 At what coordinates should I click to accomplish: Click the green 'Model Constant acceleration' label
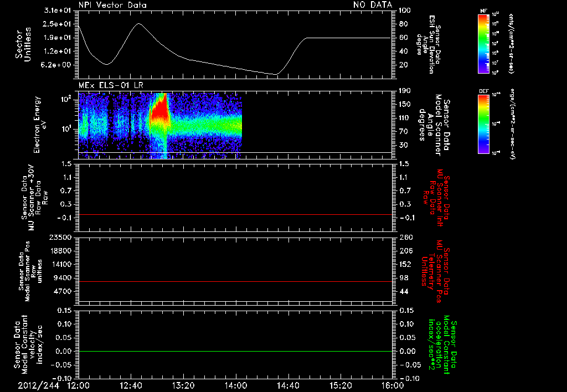pos(442,345)
